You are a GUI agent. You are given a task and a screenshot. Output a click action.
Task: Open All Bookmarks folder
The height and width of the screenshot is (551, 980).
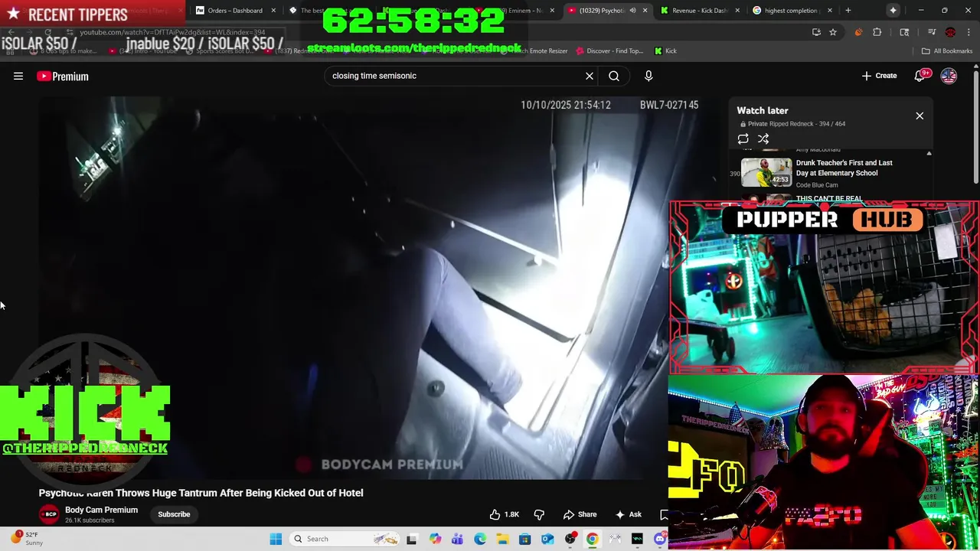[947, 51]
